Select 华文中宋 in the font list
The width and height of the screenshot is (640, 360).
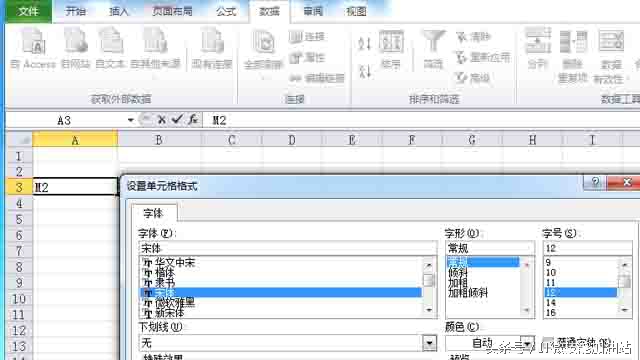point(281,262)
